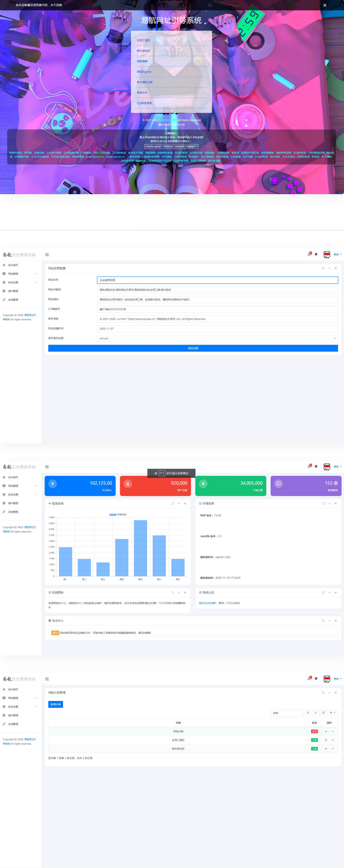
Task: Open the QQ联系易航 navigation link
Action: point(145,103)
